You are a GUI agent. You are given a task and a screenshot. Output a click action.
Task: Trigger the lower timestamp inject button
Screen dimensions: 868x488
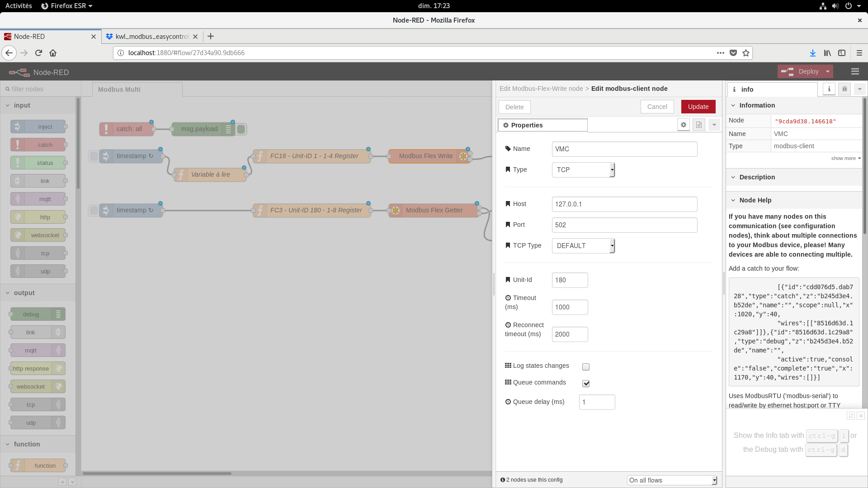pyautogui.click(x=94, y=211)
